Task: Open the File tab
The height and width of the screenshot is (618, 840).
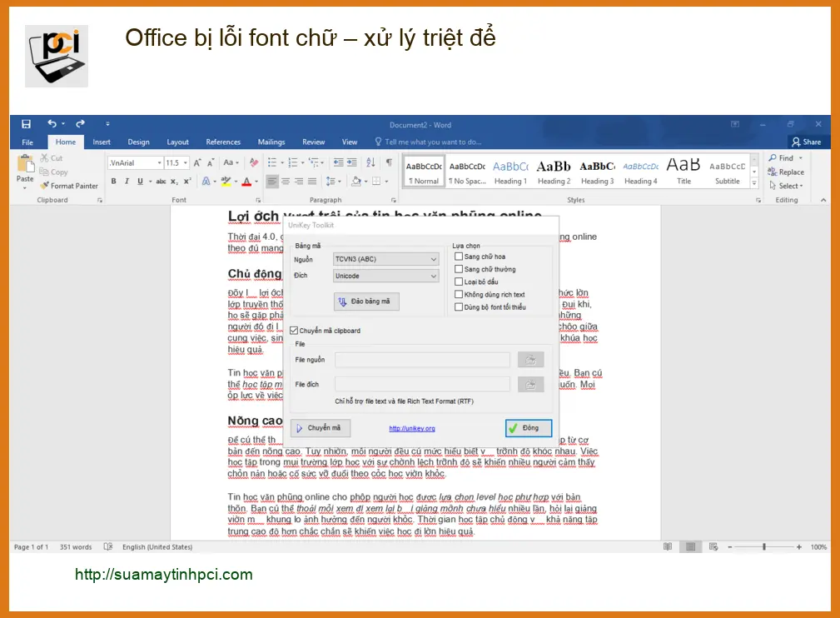Action: click(x=27, y=142)
